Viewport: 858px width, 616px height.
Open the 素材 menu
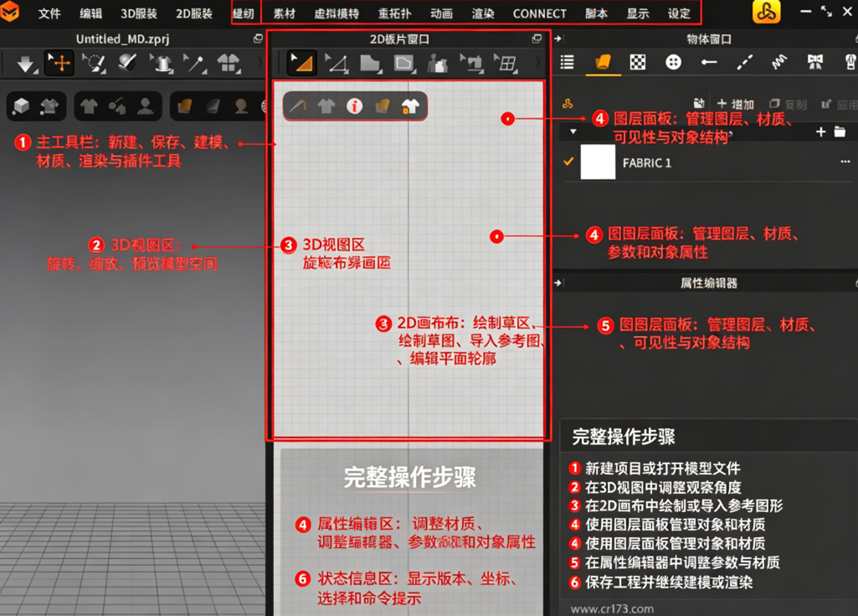click(285, 13)
